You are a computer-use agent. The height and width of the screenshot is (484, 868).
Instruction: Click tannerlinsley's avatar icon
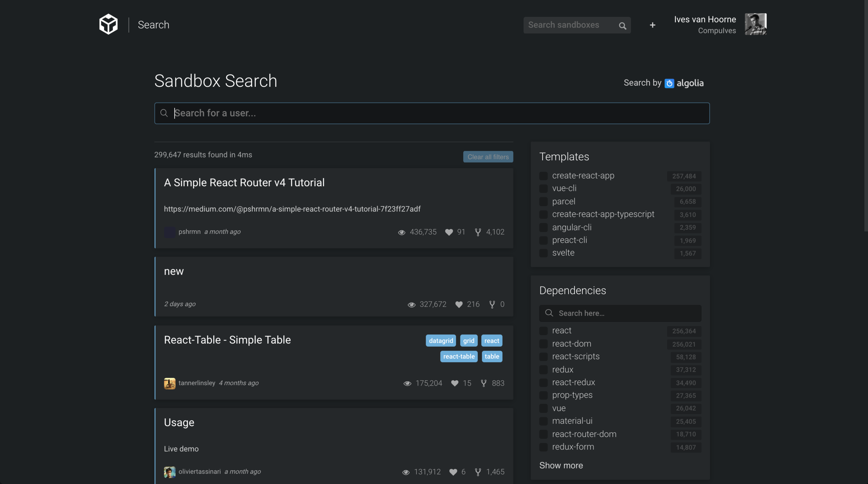click(170, 383)
